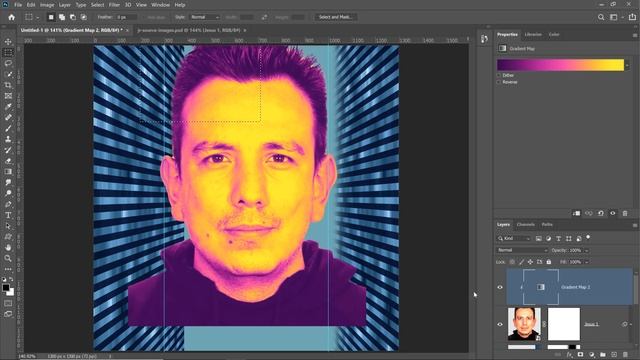Image resolution: width=640 pixels, height=360 pixels.
Task: Reset adjustment defaults icon in Properties
Action: [601, 213]
